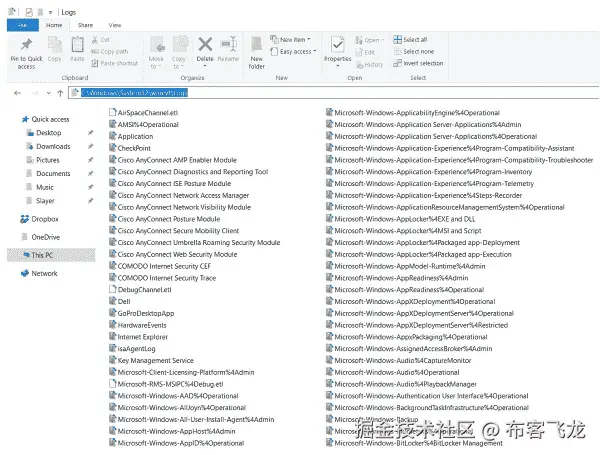
Task: Select Quick access in the navigation pane
Action: tap(46, 119)
